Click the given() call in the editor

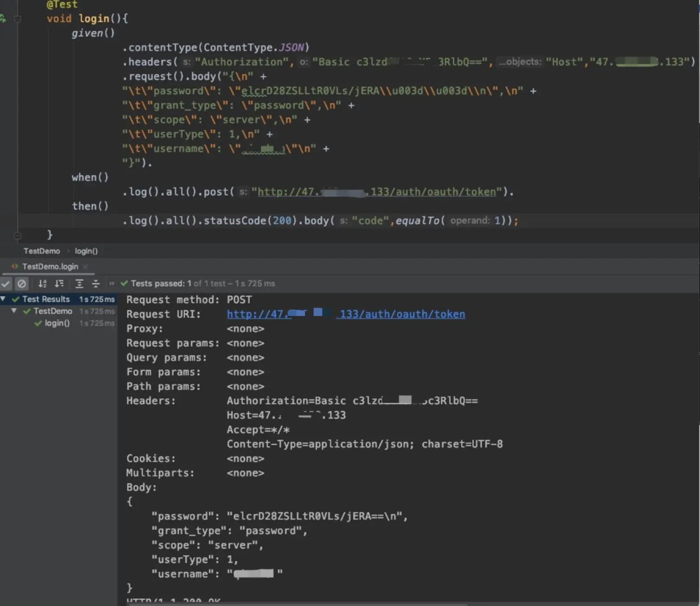(93, 33)
